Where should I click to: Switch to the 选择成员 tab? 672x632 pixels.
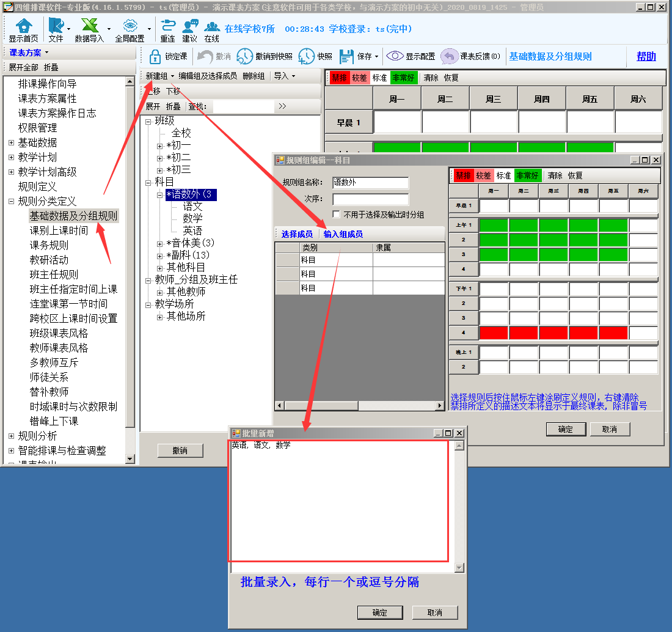click(x=297, y=234)
